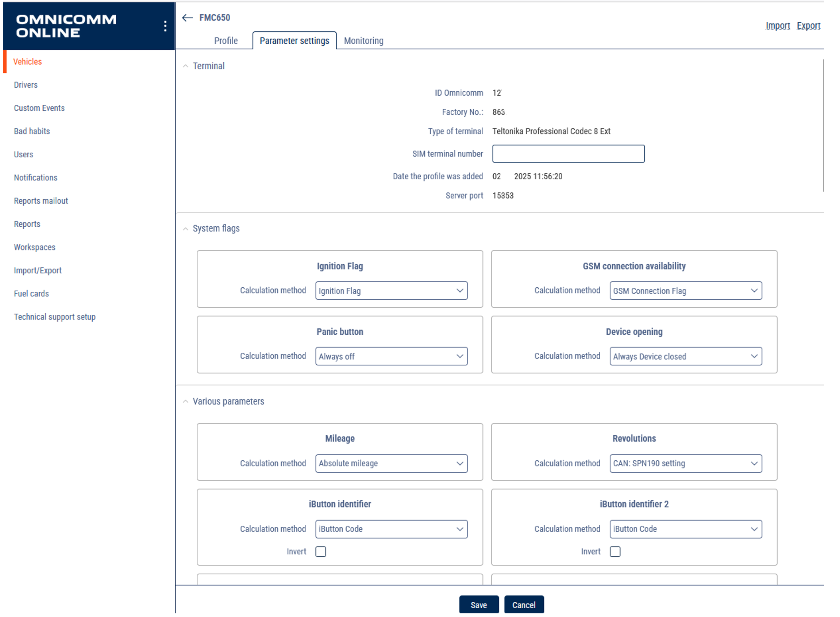
Task: Open Device opening calculation method dropdown
Action: [685, 356]
